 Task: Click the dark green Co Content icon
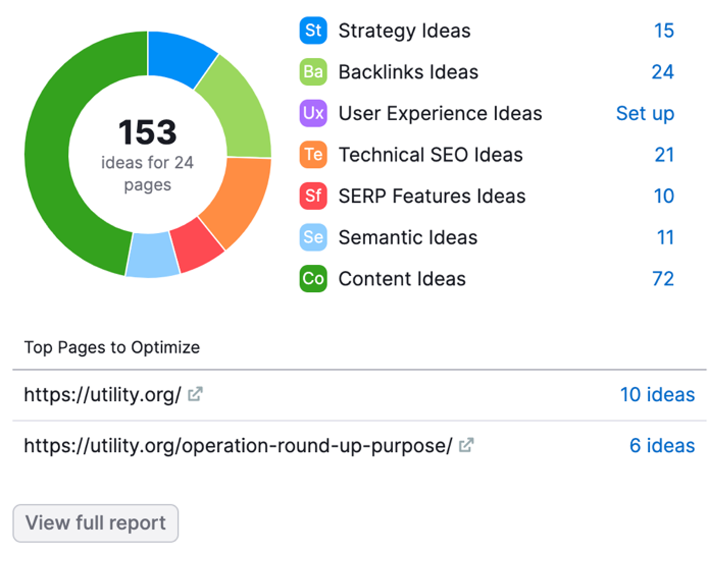[x=313, y=279]
